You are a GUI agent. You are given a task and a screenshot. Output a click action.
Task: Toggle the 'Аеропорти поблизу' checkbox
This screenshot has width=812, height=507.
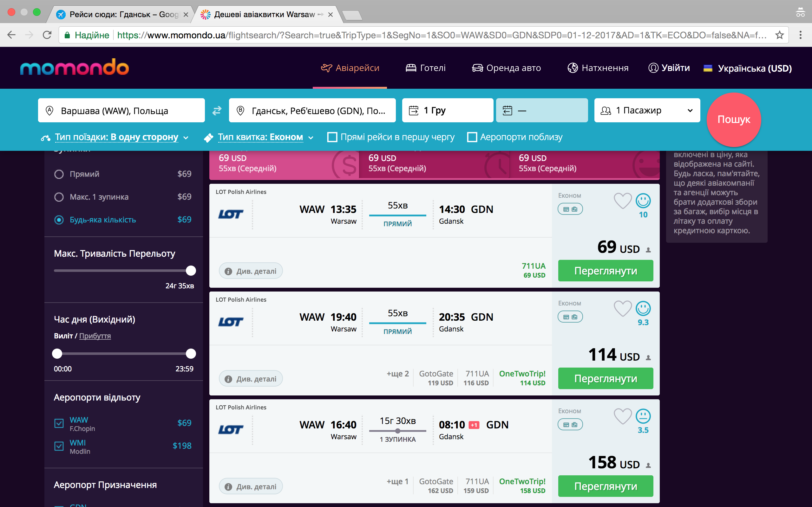click(472, 137)
